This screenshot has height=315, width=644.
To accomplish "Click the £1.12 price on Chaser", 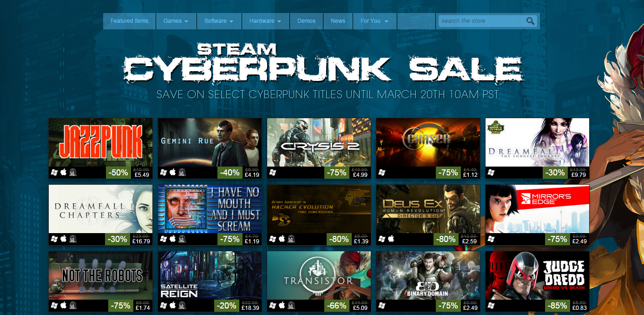I will (x=471, y=175).
